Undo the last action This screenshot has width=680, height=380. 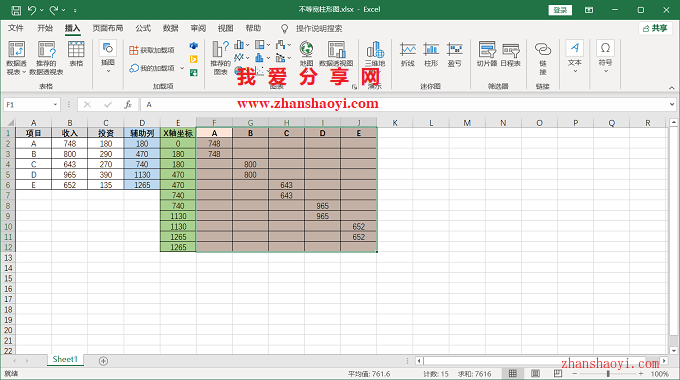click(x=32, y=10)
